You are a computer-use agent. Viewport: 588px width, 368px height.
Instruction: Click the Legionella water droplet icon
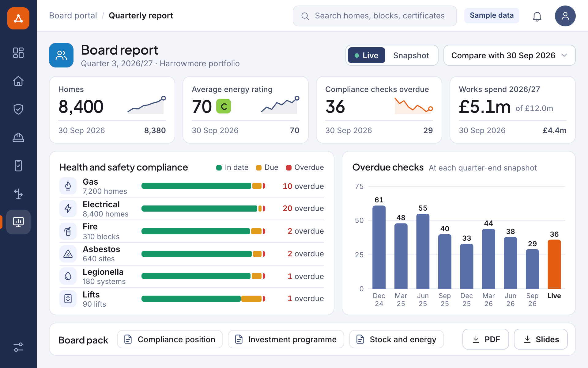(68, 276)
